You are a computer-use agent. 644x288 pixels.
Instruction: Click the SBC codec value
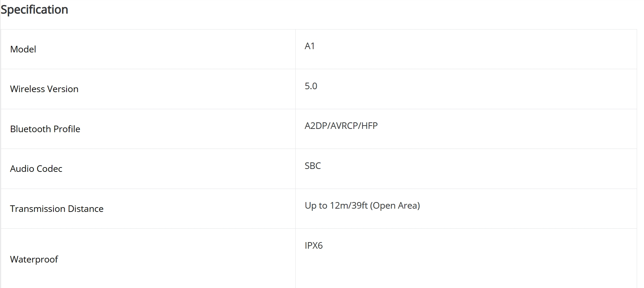click(313, 166)
